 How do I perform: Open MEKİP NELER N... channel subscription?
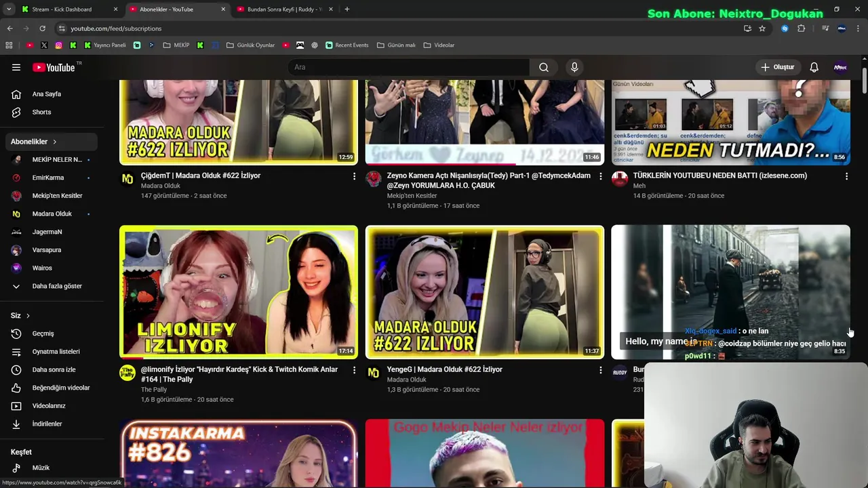tap(53, 159)
